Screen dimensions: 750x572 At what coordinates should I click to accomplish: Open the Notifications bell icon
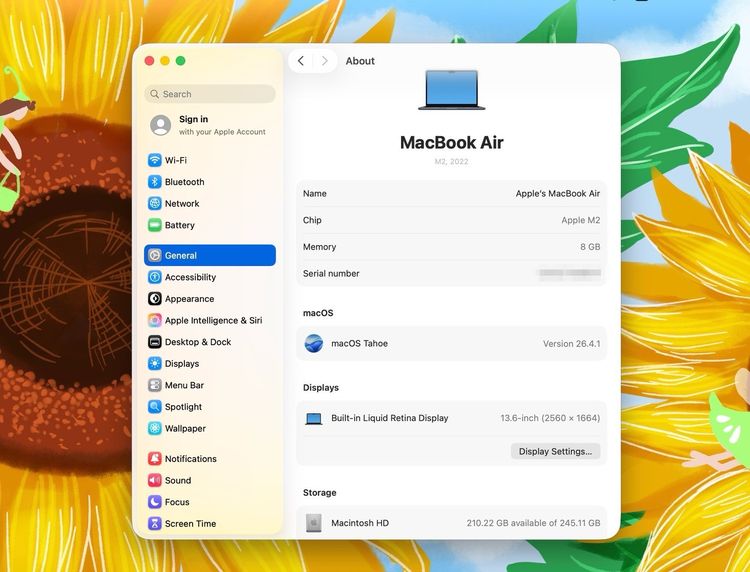click(x=154, y=459)
